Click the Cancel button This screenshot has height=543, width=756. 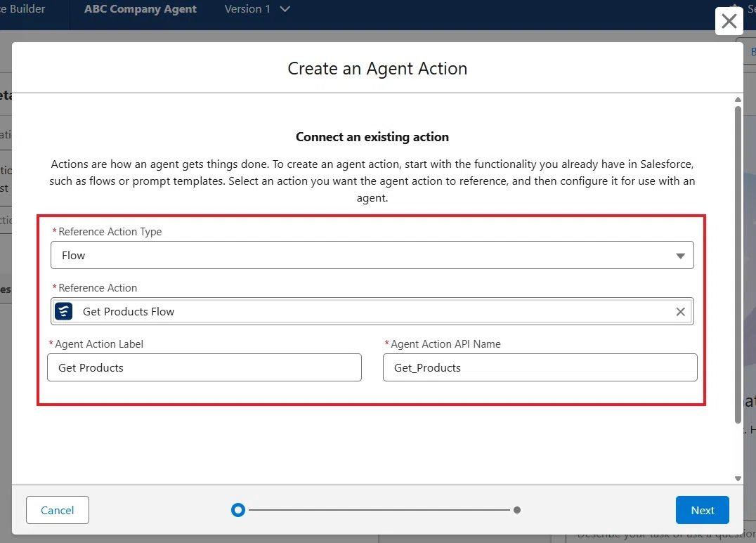[58, 510]
